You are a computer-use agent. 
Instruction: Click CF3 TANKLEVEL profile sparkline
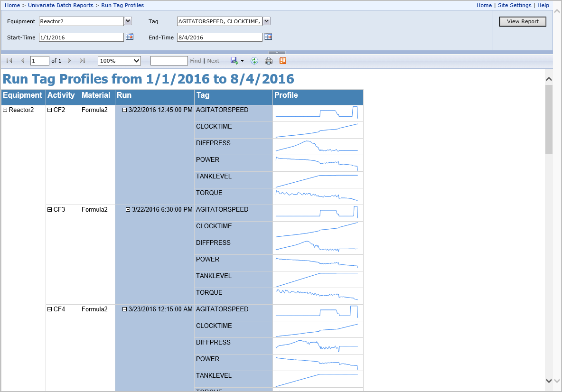tap(318, 280)
